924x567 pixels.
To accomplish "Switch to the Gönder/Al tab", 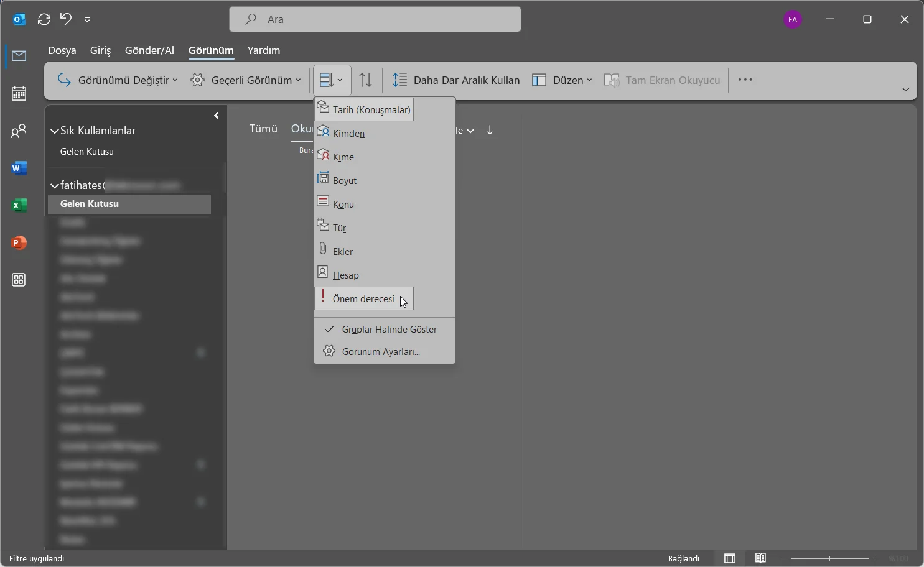I will tap(150, 51).
